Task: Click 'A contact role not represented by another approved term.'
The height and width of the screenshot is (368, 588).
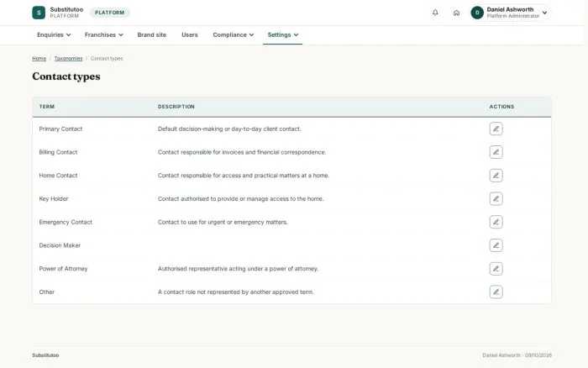Action: [235, 292]
